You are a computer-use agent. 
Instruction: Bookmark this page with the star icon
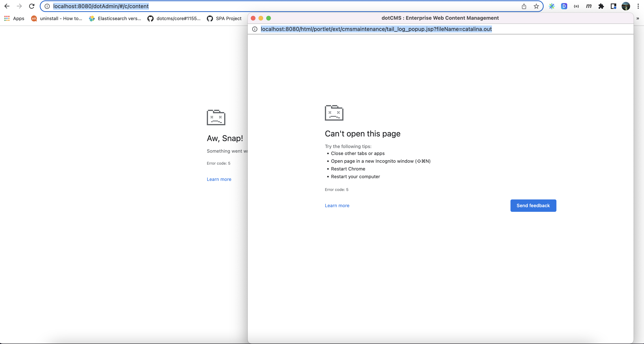[536, 6]
